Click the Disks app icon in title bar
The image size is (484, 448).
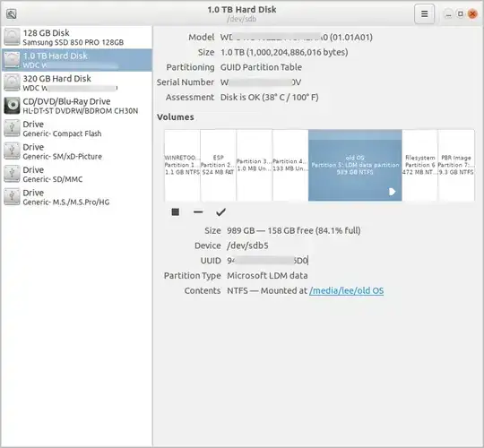click(12, 13)
